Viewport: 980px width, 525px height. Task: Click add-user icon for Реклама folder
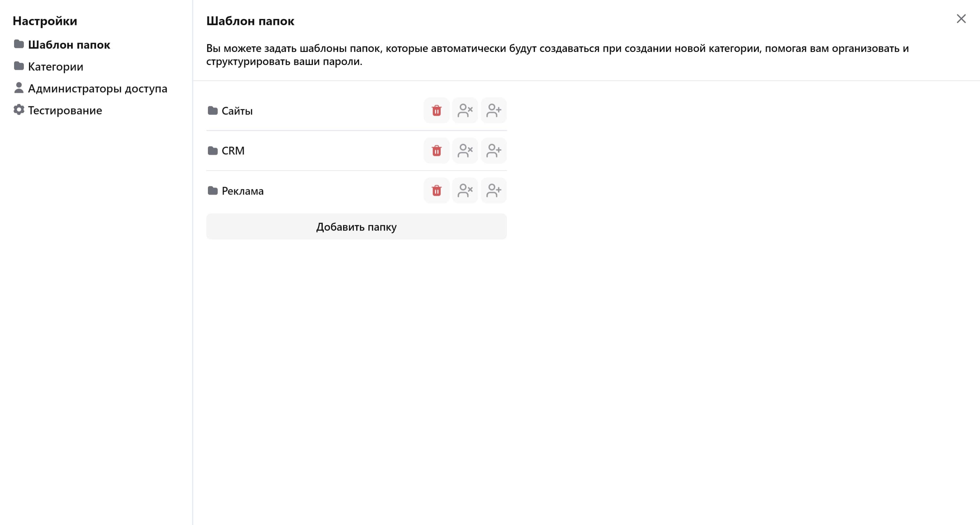tap(493, 190)
